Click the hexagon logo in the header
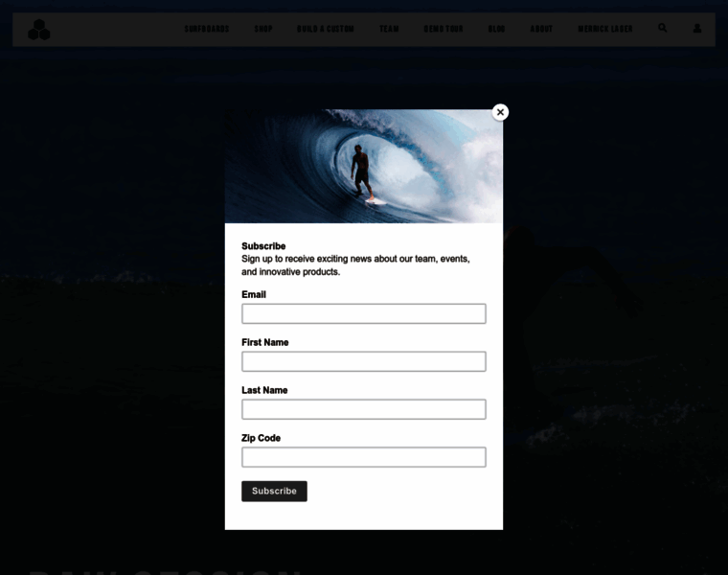 pos(39,30)
